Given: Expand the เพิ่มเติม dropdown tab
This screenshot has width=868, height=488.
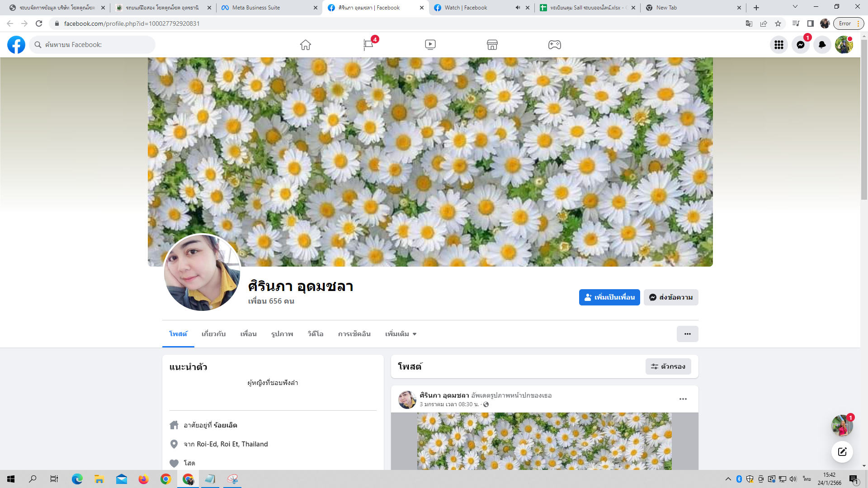Looking at the screenshot, I should click(401, 334).
